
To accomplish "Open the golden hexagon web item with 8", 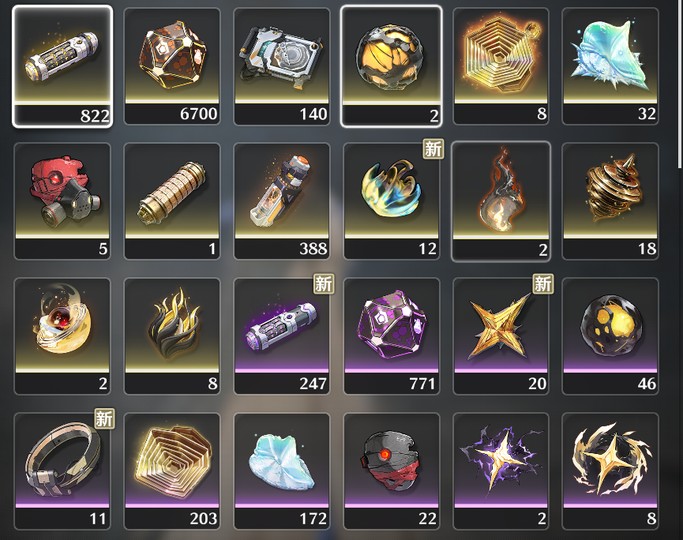I will click(x=501, y=66).
